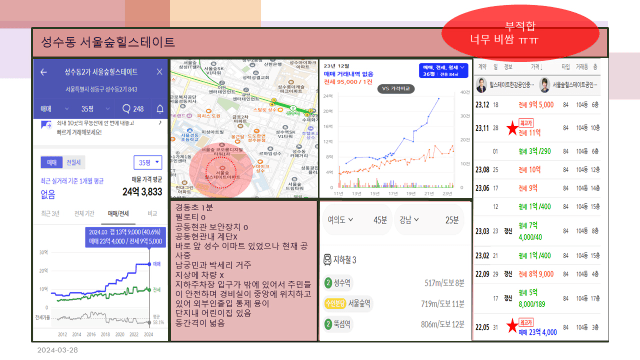
Task: Click the banner's arrow at right
Action: pos(160,122)
